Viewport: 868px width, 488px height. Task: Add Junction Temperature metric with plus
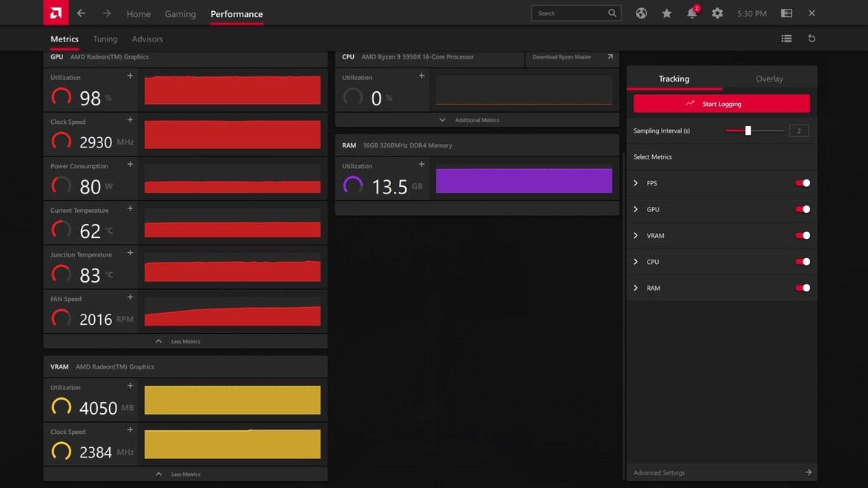(130, 253)
